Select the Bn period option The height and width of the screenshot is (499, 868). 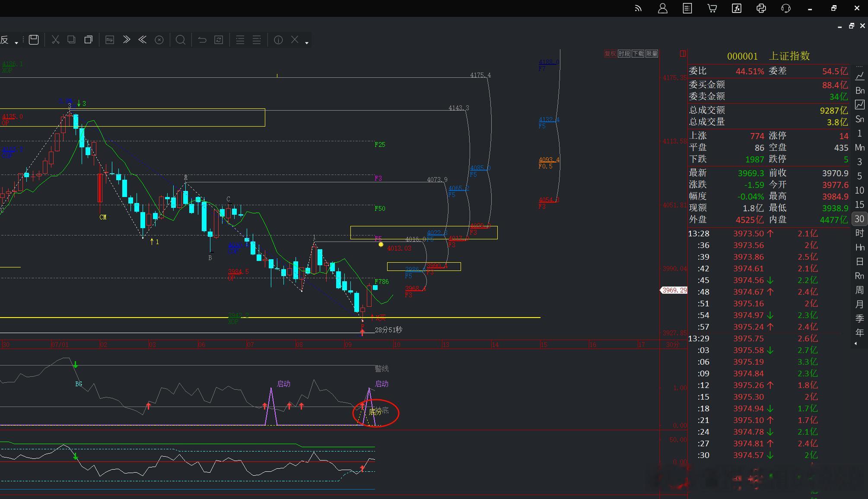pos(860,91)
